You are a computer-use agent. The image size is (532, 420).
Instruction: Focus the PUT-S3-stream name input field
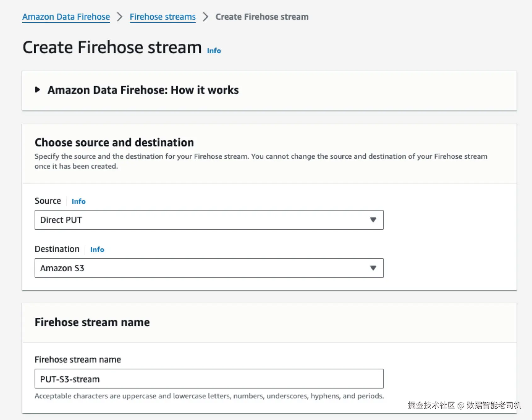click(209, 379)
